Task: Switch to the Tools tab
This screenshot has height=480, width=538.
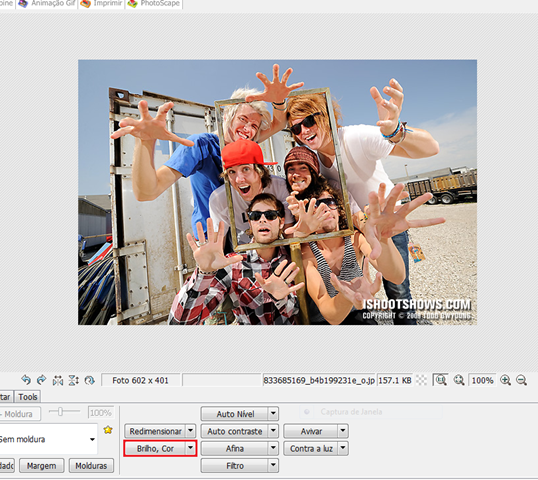Action: pos(28,397)
